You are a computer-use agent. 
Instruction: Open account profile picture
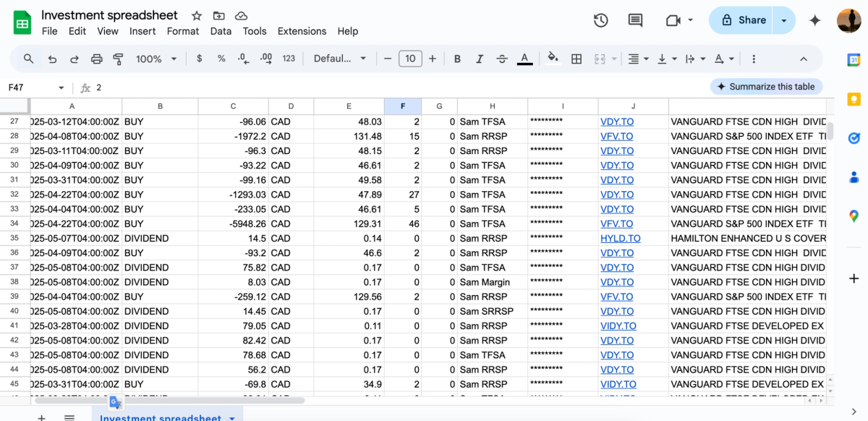(849, 20)
